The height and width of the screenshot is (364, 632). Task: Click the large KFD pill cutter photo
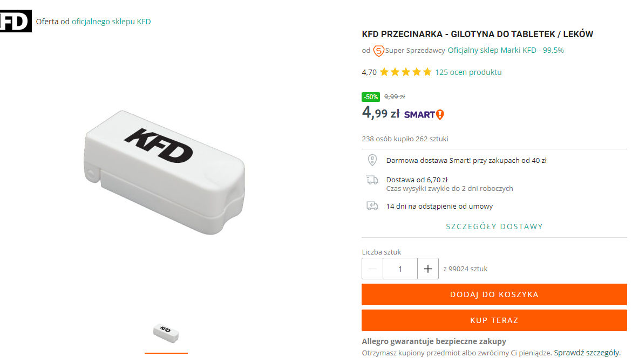click(165, 171)
